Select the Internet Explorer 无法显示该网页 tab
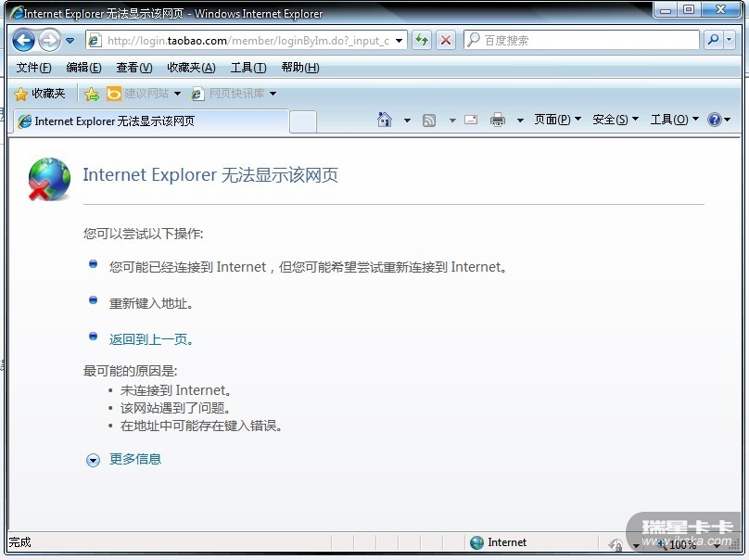 click(151, 121)
